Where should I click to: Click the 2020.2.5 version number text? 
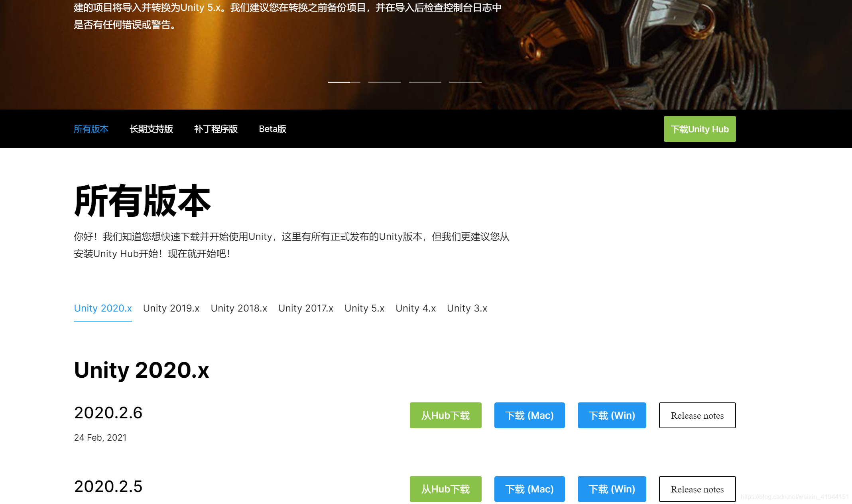click(108, 486)
